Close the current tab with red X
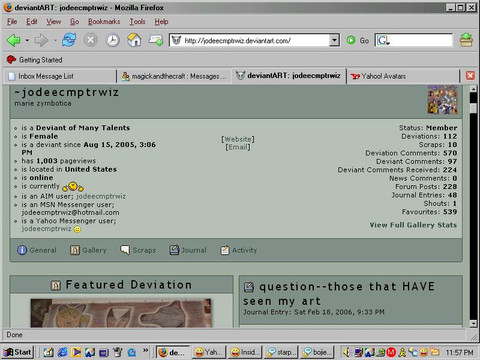480x360 pixels. point(470,76)
